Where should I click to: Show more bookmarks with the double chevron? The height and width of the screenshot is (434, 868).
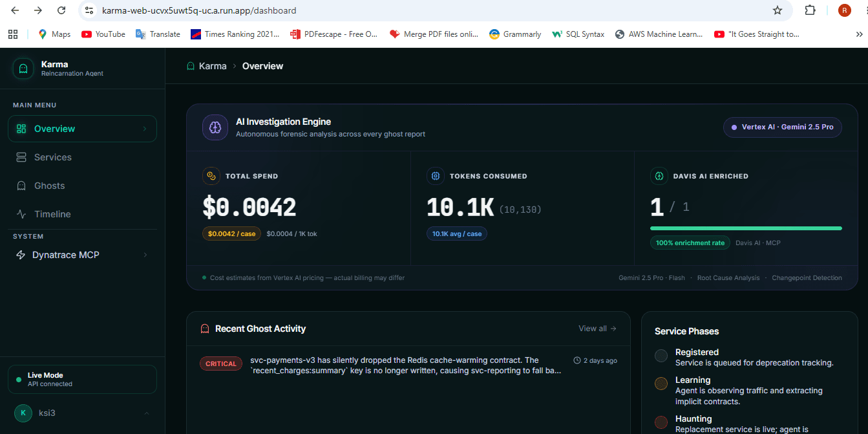click(x=859, y=34)
